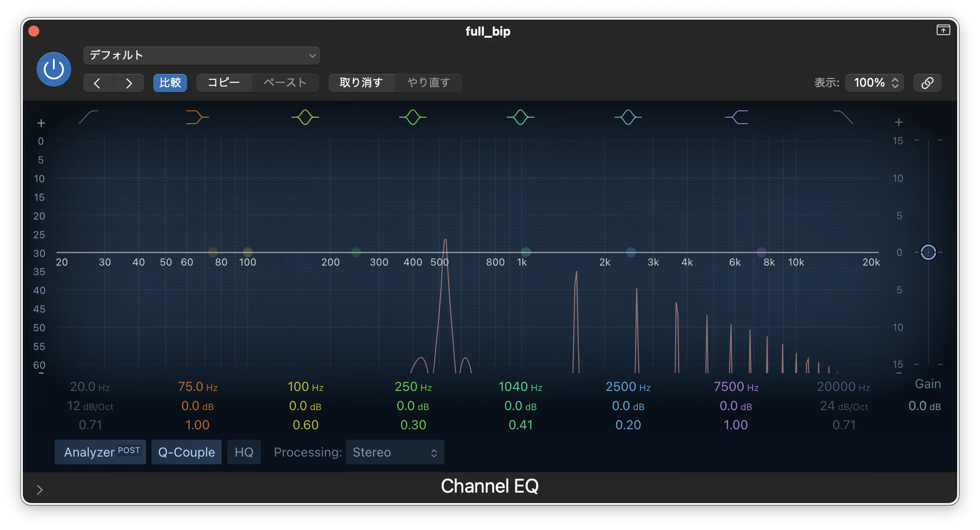Click the right gain scale plus icon
Screen dimensions: 980x530
(x=899, y=122)
